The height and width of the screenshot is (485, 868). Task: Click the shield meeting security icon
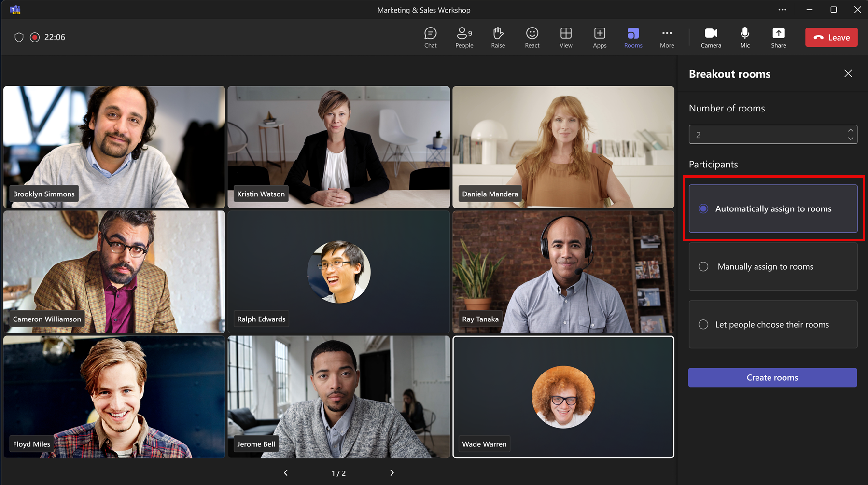19,37
